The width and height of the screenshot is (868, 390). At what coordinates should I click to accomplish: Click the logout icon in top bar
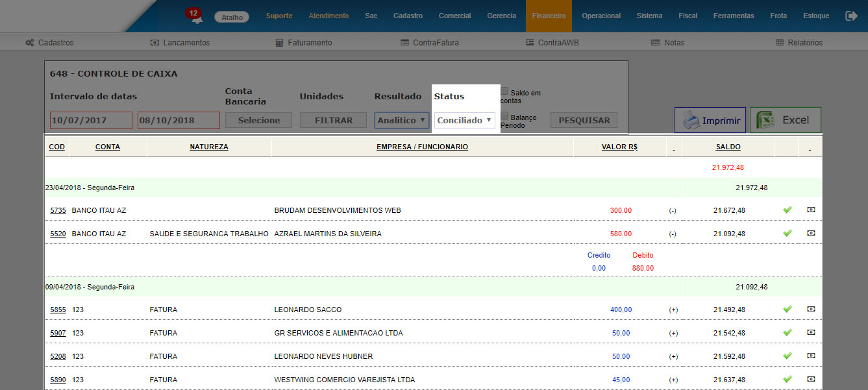(851, 16)
